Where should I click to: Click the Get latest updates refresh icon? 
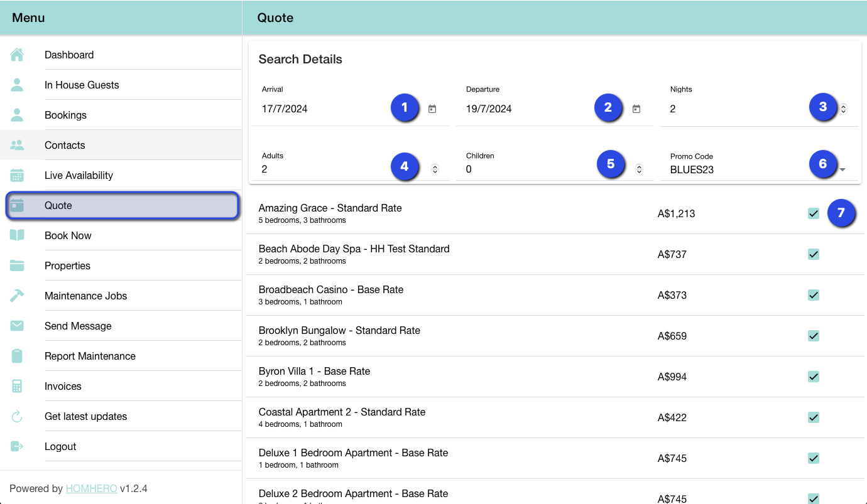(x=17, y=416)
